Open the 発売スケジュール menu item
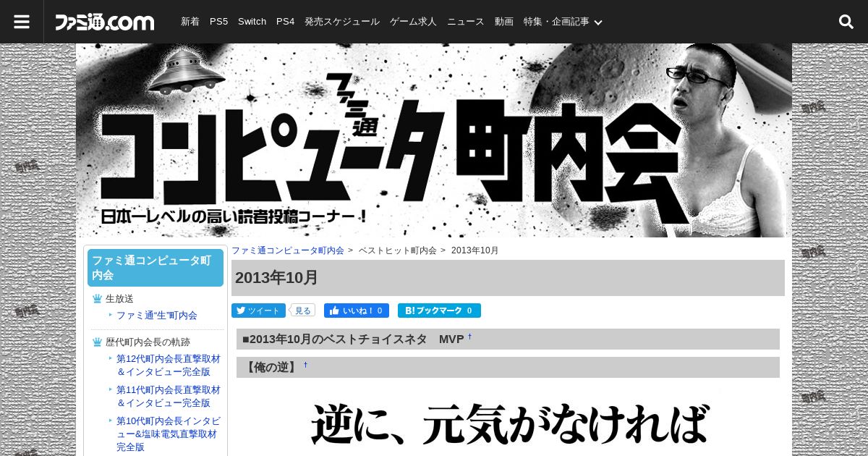Viewport: 868px width, 456px height. (x=342, y=22)
